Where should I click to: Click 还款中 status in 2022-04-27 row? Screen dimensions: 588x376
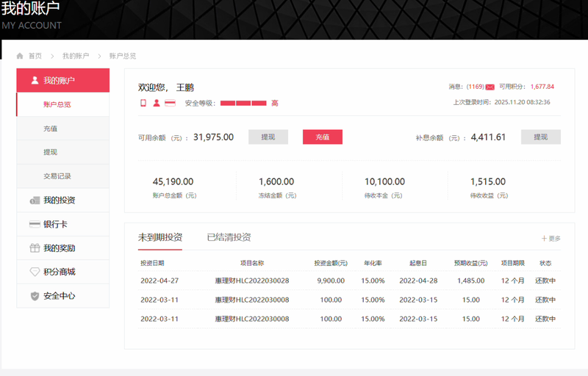545,281
